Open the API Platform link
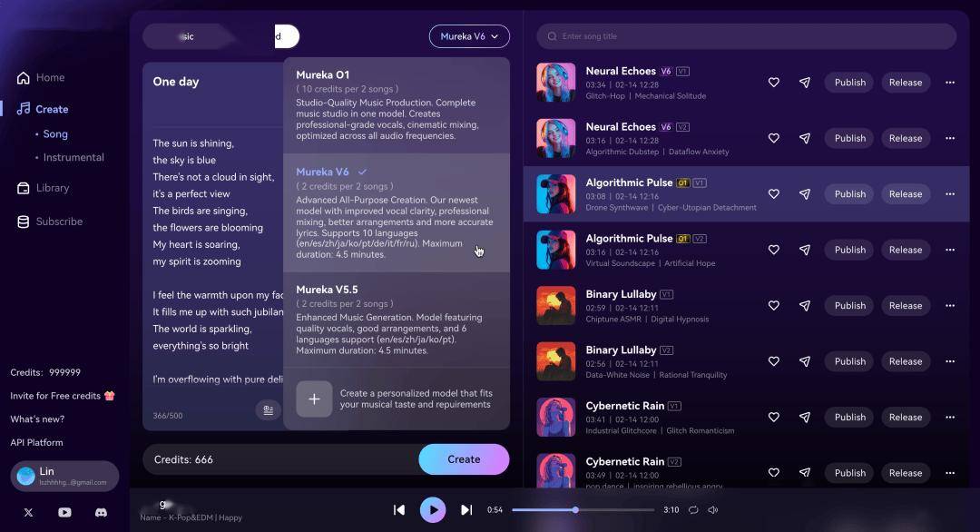Viewport: 980px width, 532px height. coord(36,442)
